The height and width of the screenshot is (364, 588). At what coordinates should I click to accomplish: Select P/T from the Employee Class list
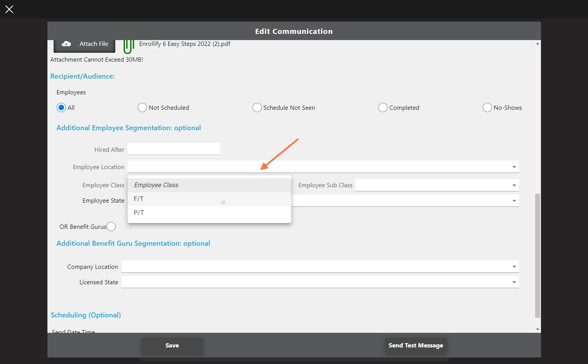point(209,213)
